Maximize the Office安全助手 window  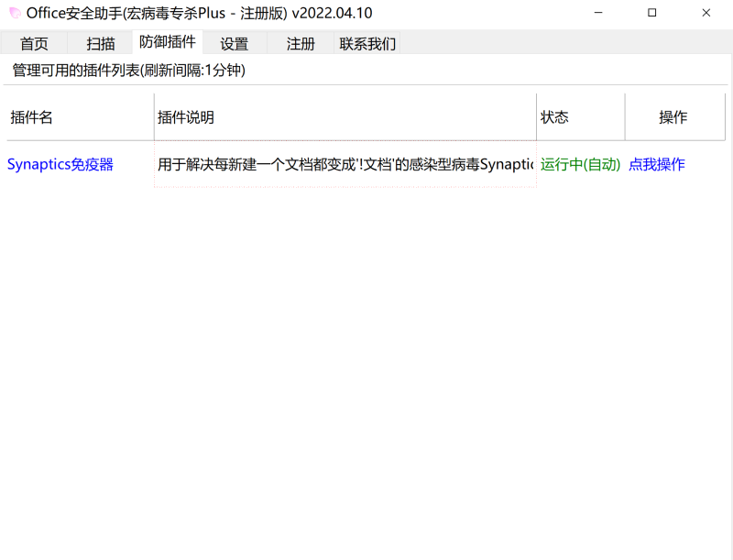point(652,14)
